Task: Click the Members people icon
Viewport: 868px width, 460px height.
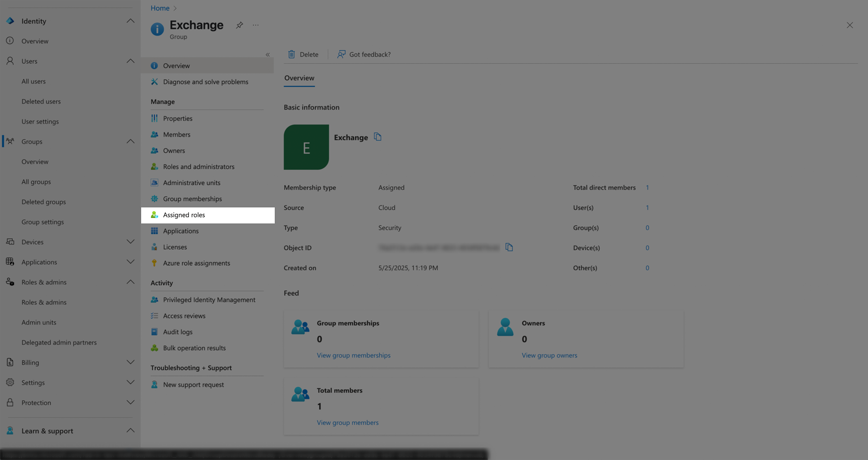Action: pos(154,135)
